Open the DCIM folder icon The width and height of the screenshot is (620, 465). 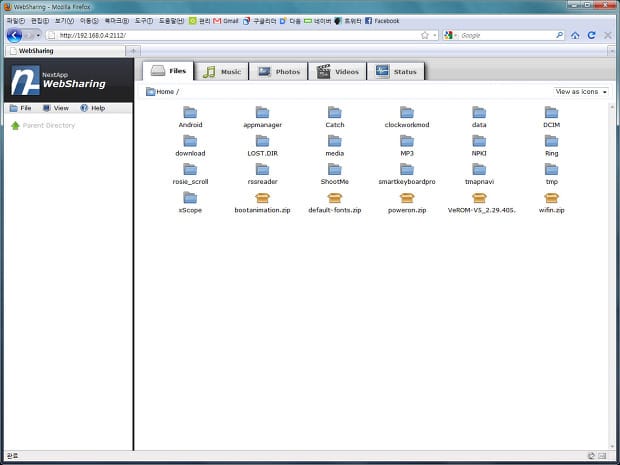(x=551, y=112)
